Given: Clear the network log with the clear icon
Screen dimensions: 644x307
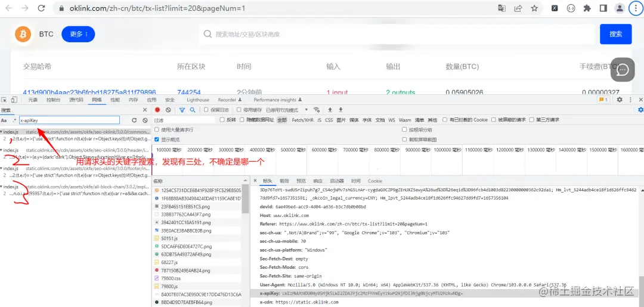Looking at the screenshot, I should 168,110.
